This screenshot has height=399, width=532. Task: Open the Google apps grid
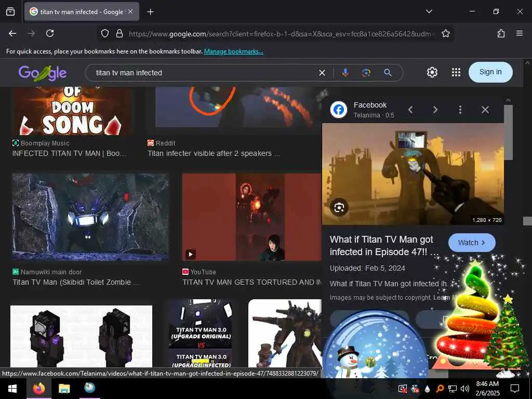456,72
